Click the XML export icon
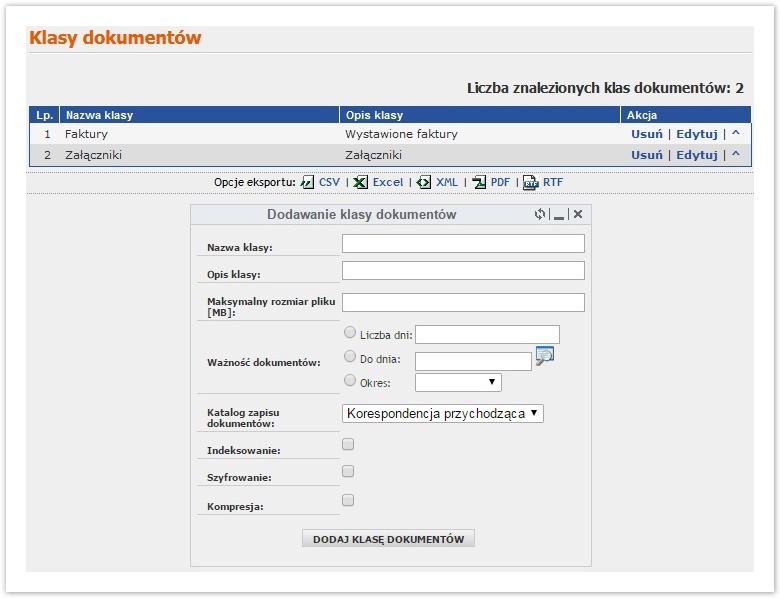 tap(424, 182)
